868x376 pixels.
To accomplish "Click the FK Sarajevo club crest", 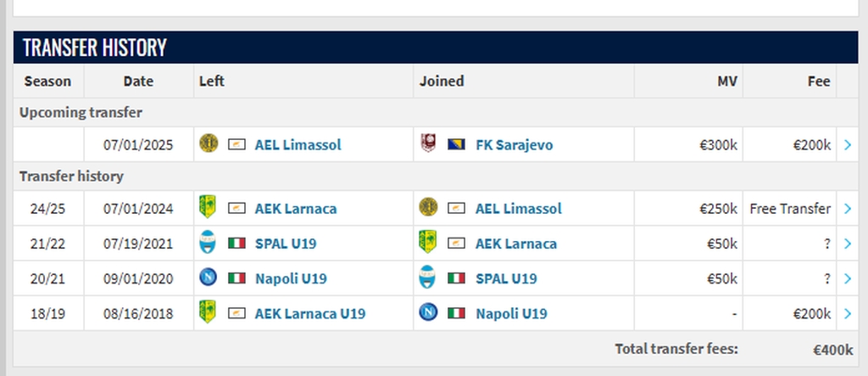I will (x=428, y=143).
